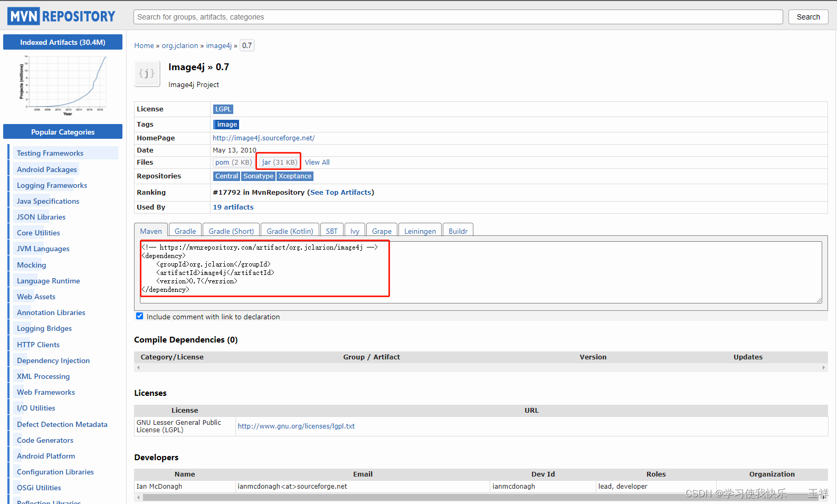
Task: Go to the Home breadcrumb
Action: pos(144,45)
